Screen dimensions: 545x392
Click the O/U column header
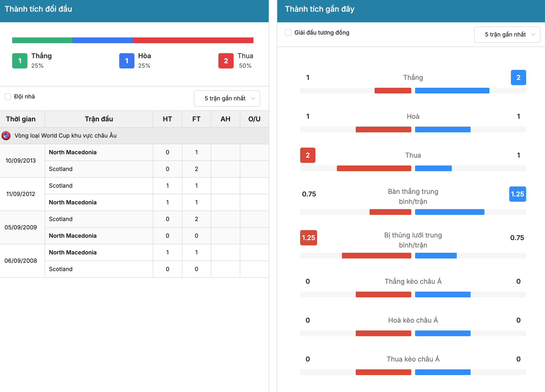point(254,119)
